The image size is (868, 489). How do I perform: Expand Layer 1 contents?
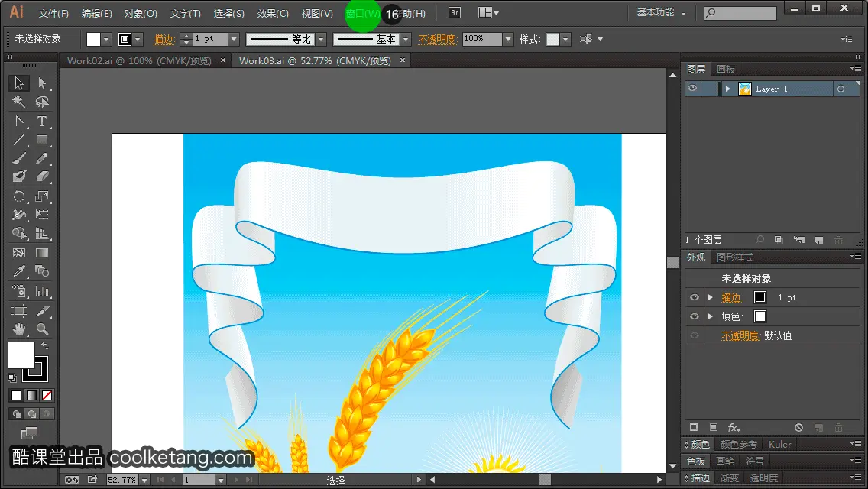(x=728, y=89)
